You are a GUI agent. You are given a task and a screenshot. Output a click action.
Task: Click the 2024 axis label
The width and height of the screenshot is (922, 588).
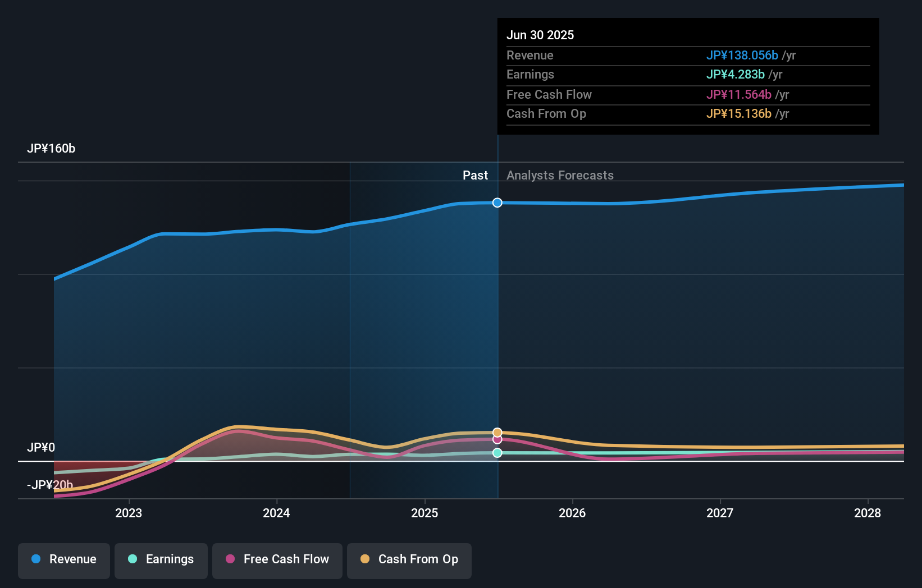(x=276, y=512)
